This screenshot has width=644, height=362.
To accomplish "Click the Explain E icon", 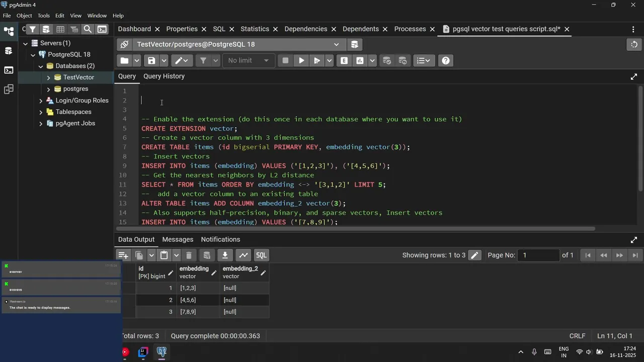I will coord(344,60).
